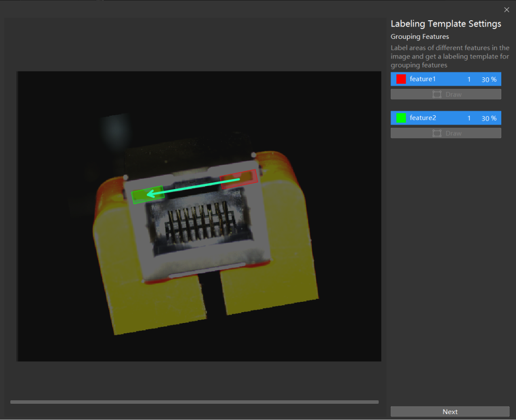Viewport: 516px width, 420px height.
Task: Select the feature2 row label
Action: coord(422,118)
